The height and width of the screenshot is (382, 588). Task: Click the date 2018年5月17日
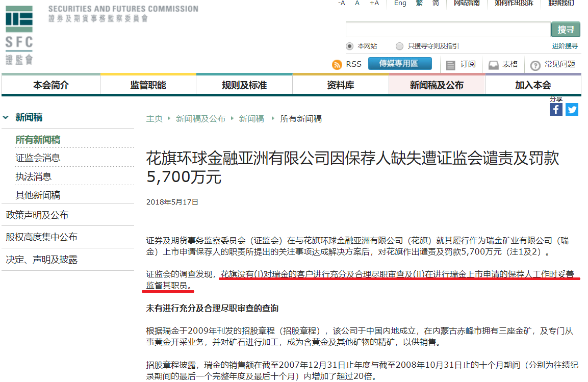click(x=172, y=202)
